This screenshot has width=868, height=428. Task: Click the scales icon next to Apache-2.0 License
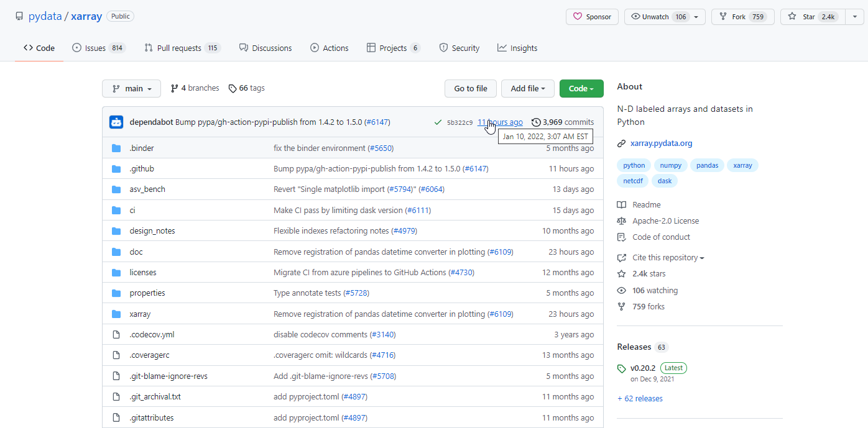click(621, 221)
